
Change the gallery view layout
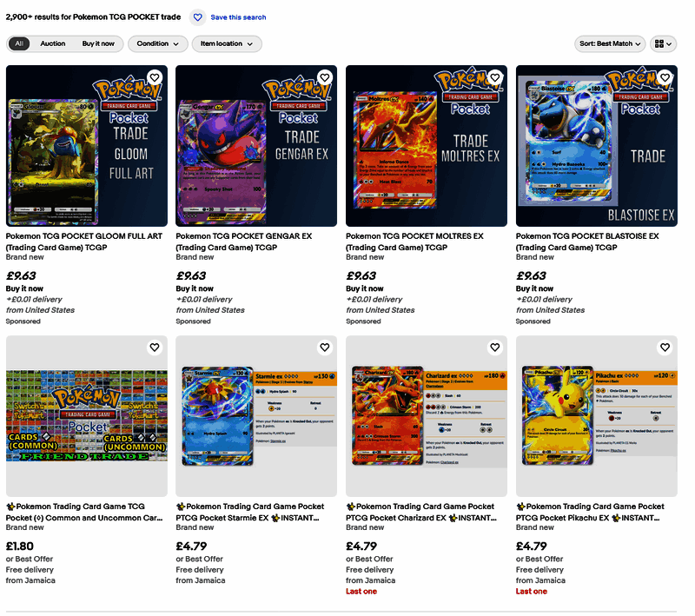(x=663, y=43)
